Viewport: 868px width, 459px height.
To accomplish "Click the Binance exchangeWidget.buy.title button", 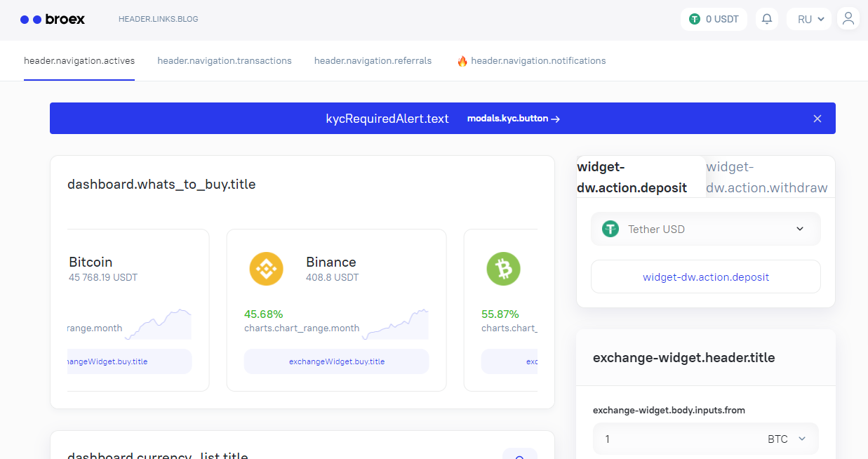I will [x=337, y=361].
